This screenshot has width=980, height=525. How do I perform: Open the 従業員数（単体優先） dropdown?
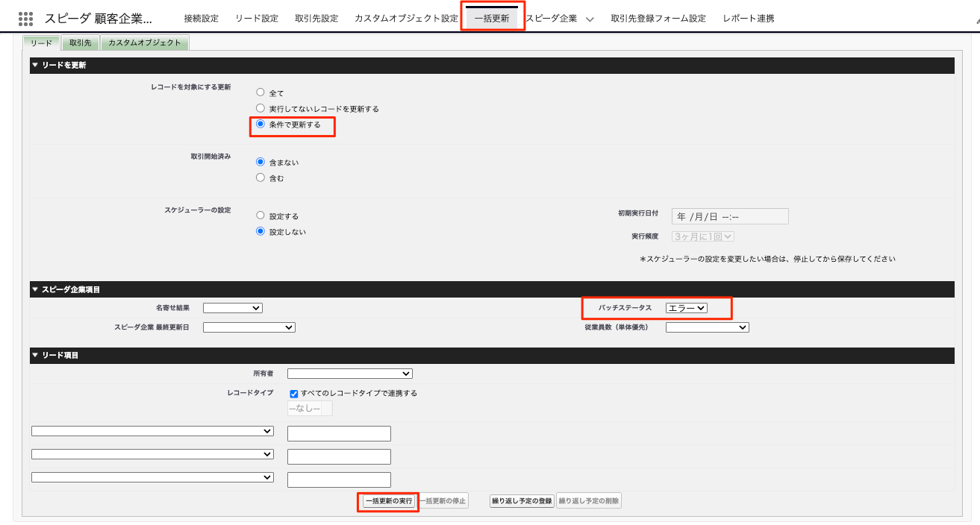pos(707,327)
